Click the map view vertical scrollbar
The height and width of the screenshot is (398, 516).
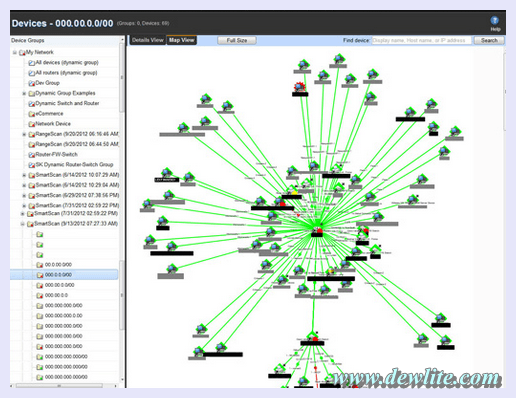[x=505, y=91]
